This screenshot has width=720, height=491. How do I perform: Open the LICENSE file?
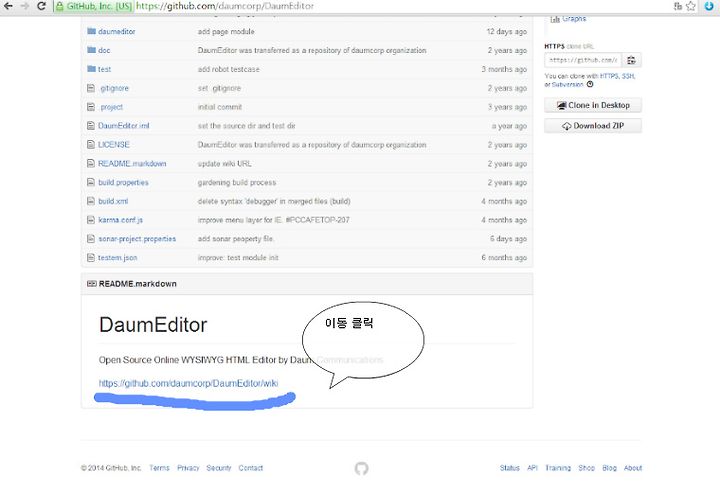tap(113, 145)
